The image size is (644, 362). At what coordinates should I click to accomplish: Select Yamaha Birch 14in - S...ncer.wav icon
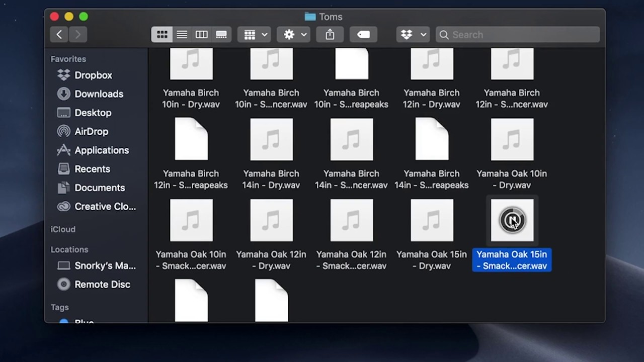[x=352, y=139]
